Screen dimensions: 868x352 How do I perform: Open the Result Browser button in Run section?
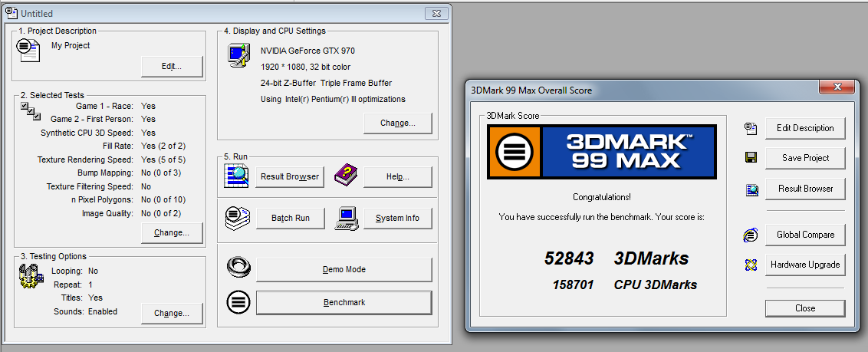point(290,176)
